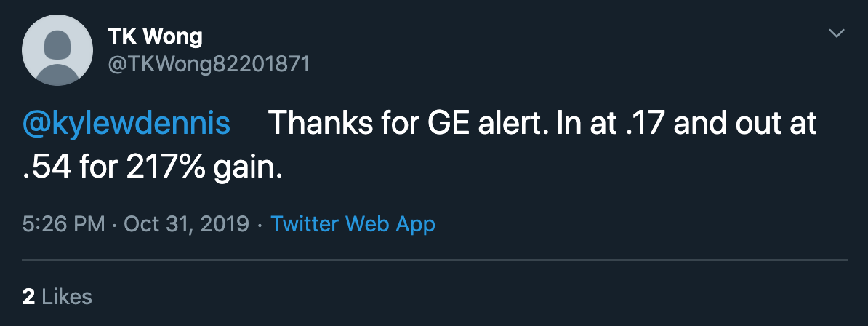The height and width of the screenshot is (326, 868).
Task: Open TK Wong's default avatar profile picture
Action: click(57, 50)
